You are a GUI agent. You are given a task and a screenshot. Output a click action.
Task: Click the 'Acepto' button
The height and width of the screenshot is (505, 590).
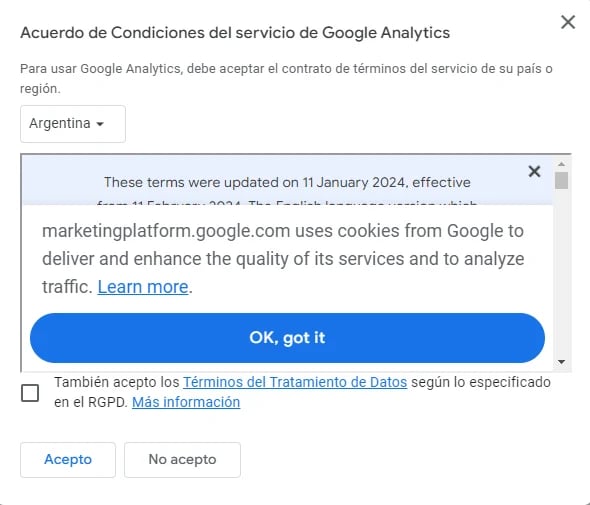pos(68,459)
